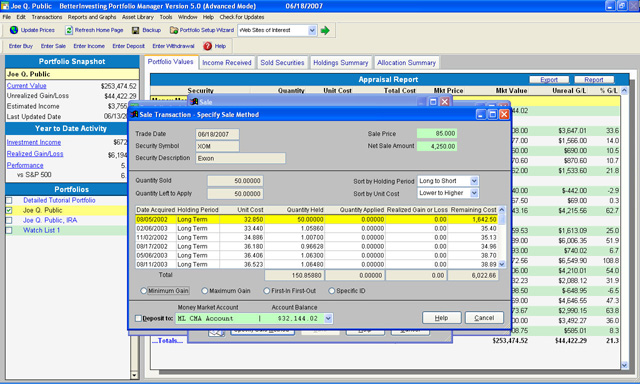Click the lot table scrollbar up arrow
The width and height of the screenshot is (640, 384).
pos(502,210)
